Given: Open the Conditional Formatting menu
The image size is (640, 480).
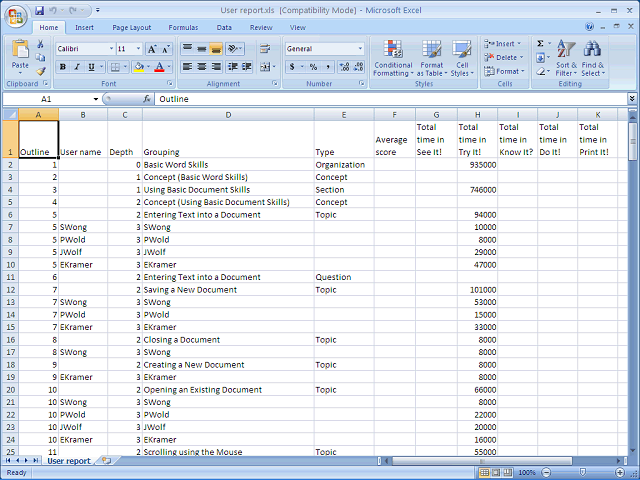Looking at the screenshot, I should coord(393,58).
